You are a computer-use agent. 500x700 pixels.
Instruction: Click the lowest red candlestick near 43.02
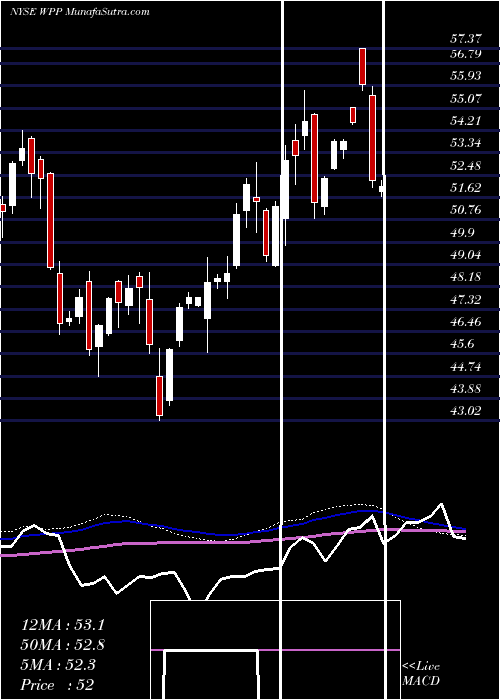tap(159, 398)
